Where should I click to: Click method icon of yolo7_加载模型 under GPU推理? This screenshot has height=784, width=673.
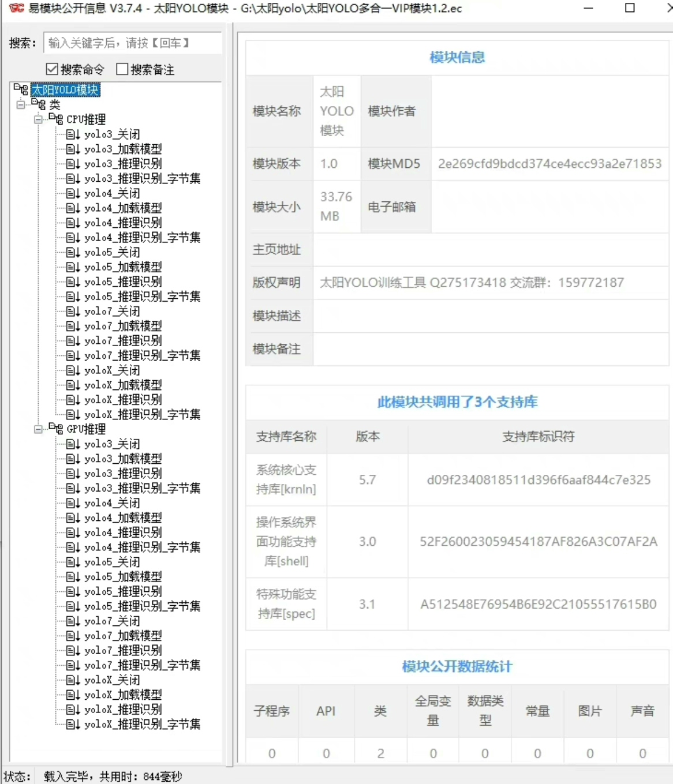(73, 635)
